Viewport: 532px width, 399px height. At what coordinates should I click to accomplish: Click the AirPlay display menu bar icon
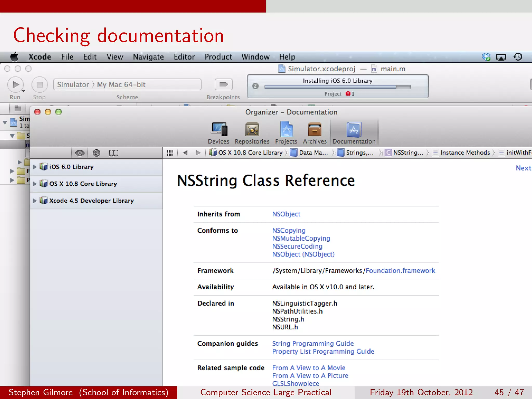(501, 57)
